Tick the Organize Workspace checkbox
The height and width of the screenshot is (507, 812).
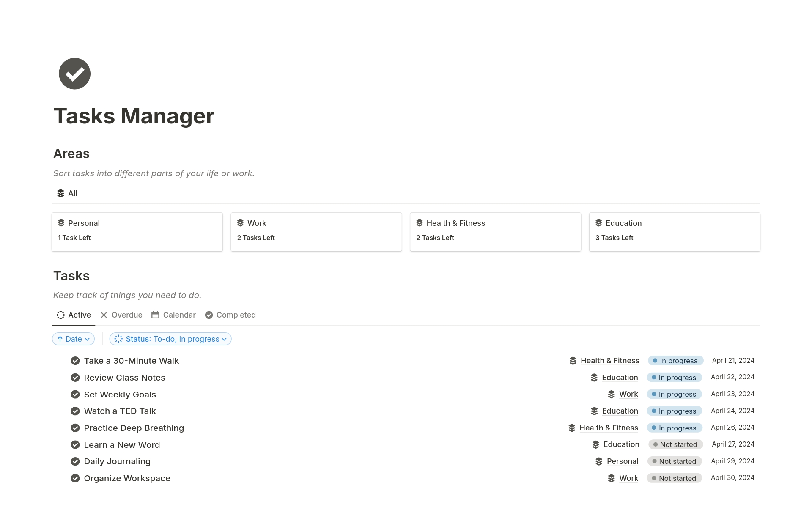pos(75,478)
